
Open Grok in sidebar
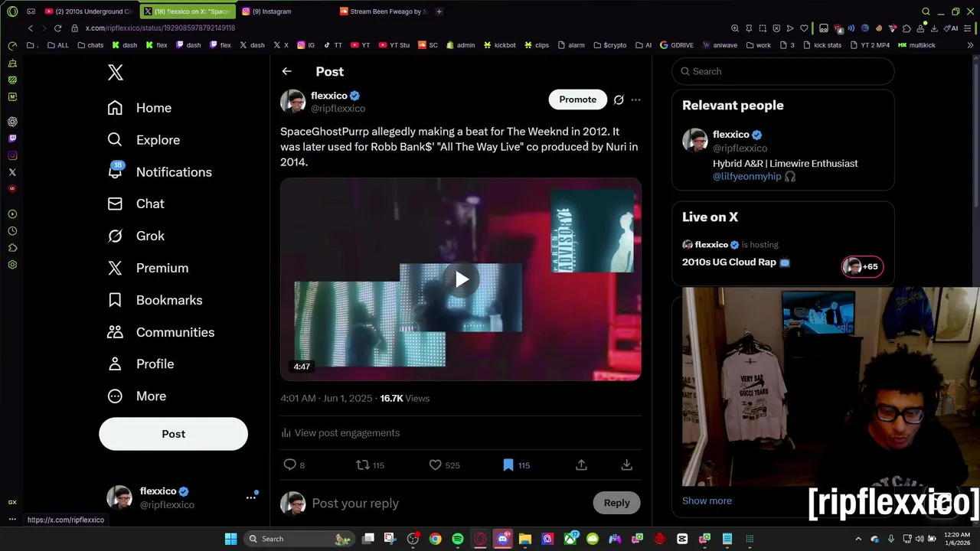136,236
